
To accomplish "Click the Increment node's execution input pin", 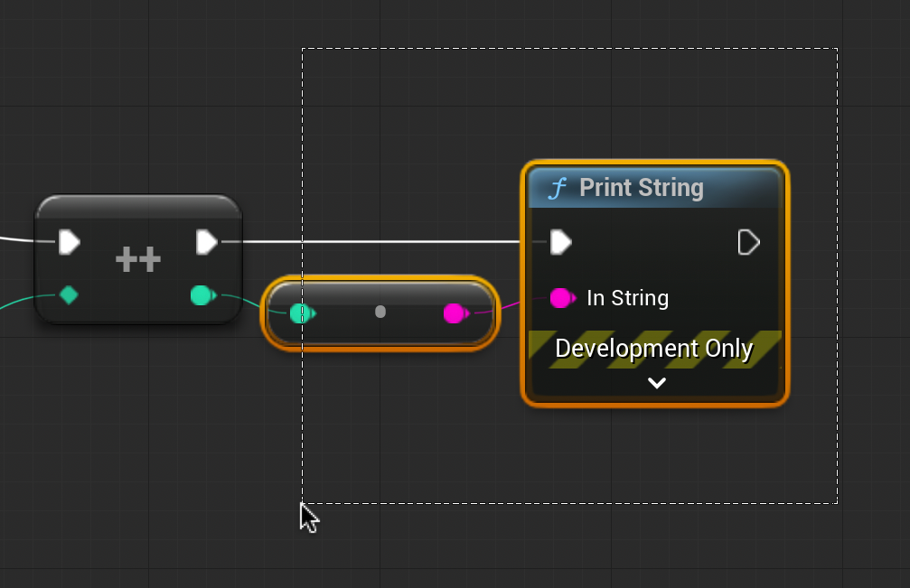I will (69, 241).
